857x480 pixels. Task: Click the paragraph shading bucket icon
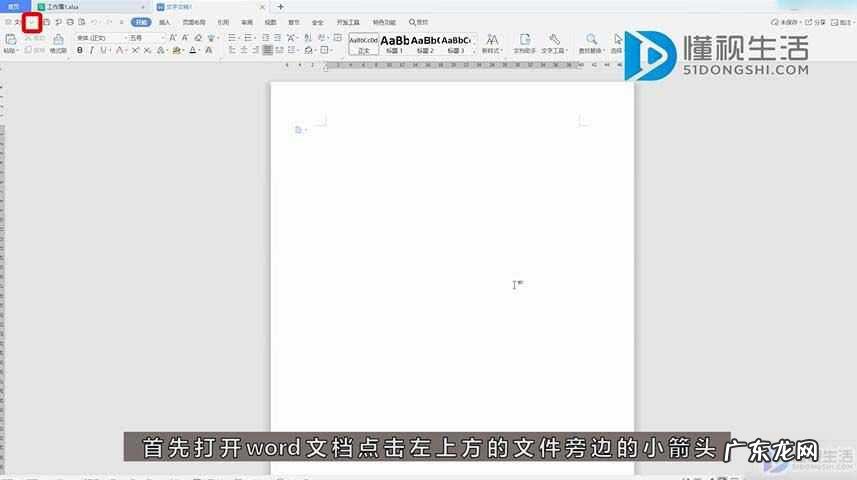click(309, 50)
